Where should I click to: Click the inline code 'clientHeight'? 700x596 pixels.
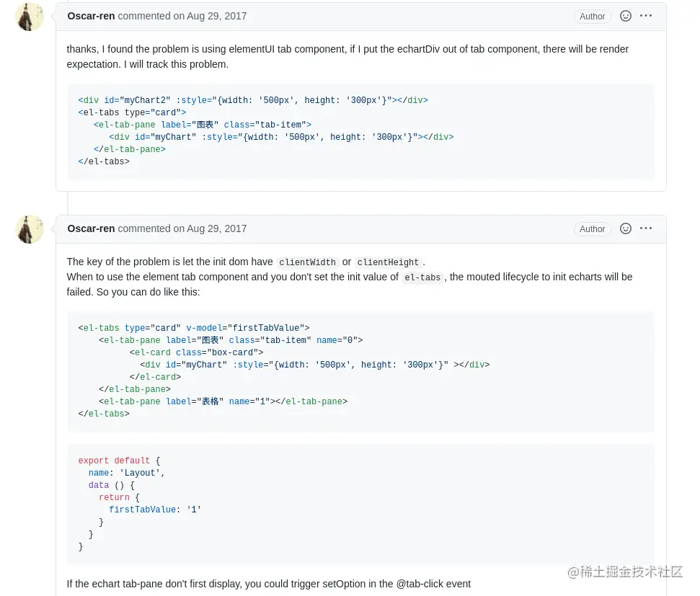(x=388, y=262)
